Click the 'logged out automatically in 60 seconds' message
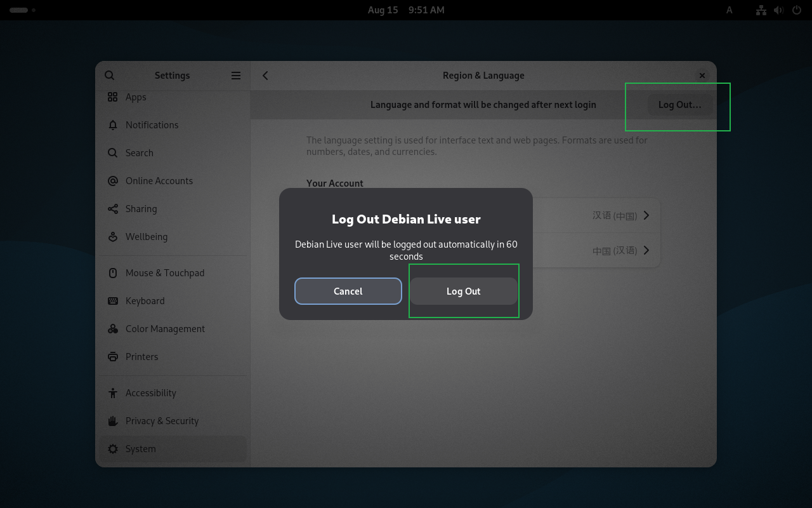The height and width of the screenshot is (508, 812). (406, 250)
